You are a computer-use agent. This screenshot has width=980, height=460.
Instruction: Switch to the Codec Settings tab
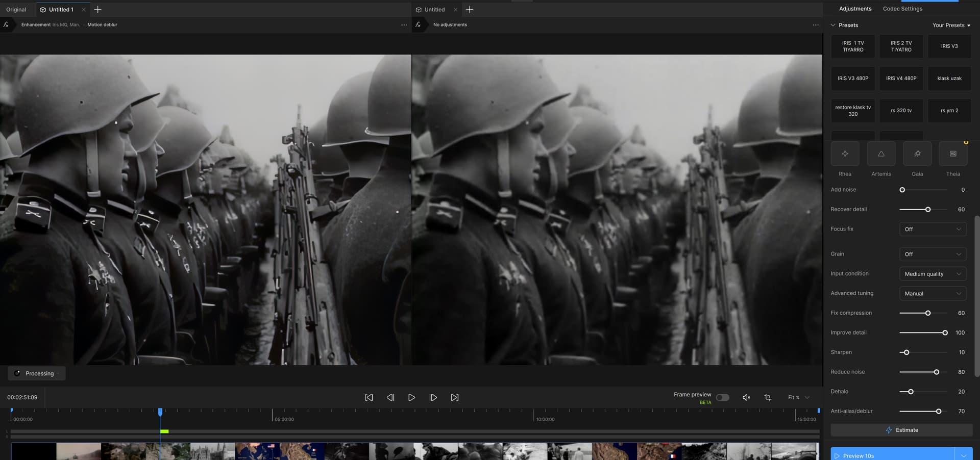902,9
